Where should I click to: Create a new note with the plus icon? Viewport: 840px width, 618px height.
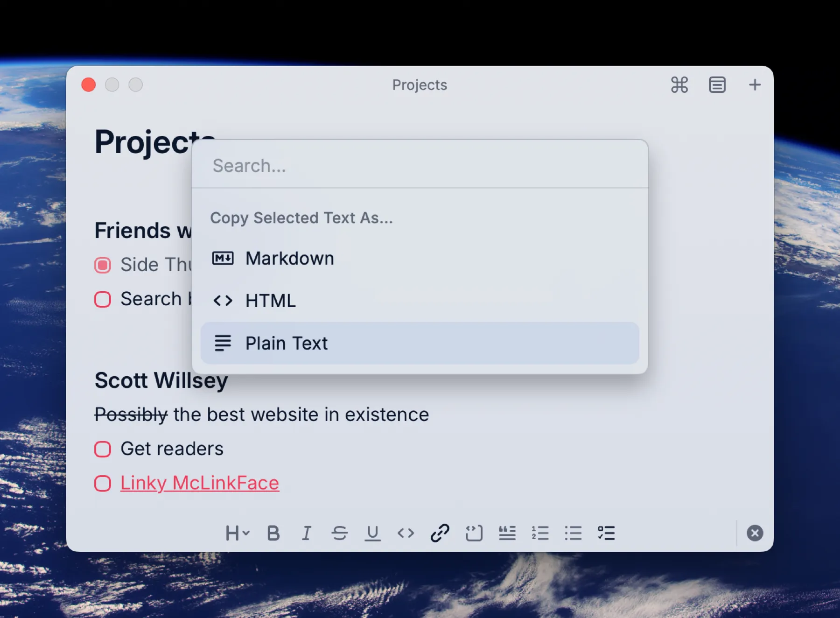[x=755, y=84]
